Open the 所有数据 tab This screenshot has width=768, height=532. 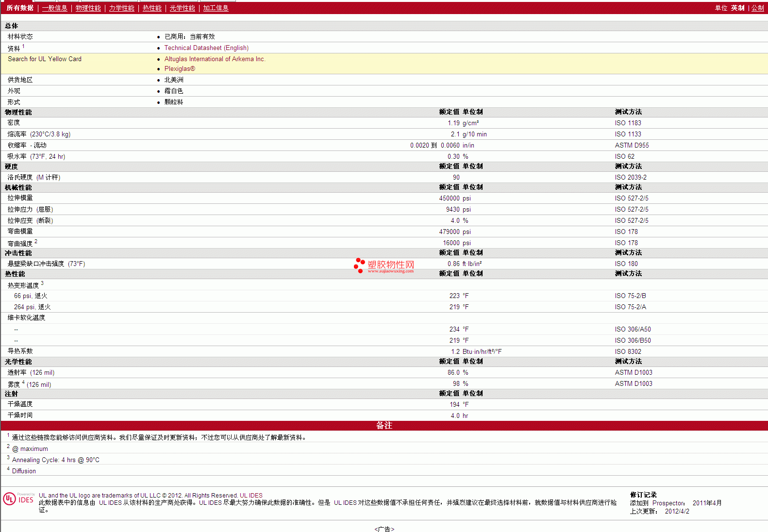[x=20, y=8]
